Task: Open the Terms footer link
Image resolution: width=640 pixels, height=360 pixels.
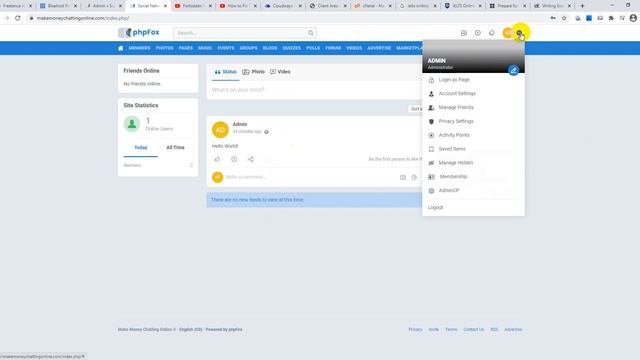Action: click(x=451, y=329)
